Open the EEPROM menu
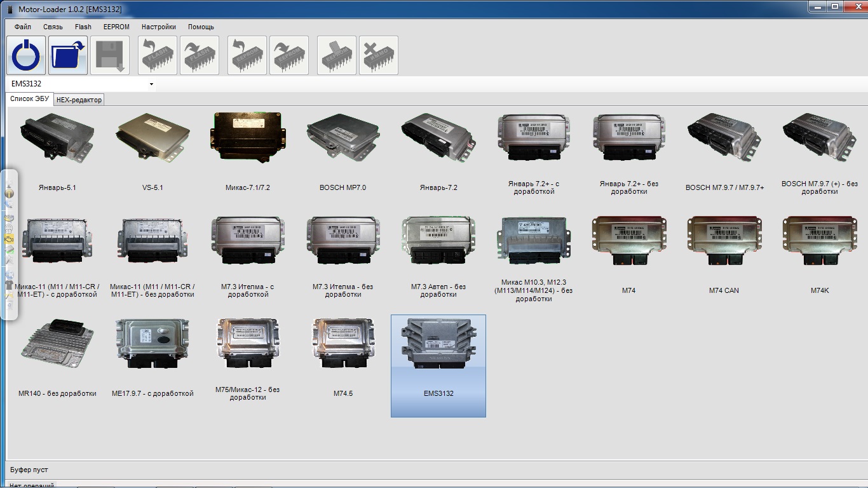Image resolution: width=868 pixels, height=488 pixels. [116, 27]
